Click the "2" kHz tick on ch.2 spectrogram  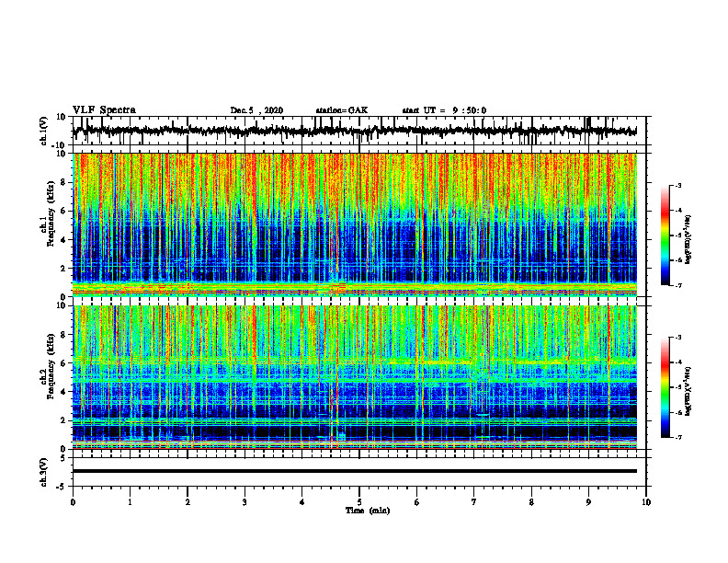tap(64, 420)
